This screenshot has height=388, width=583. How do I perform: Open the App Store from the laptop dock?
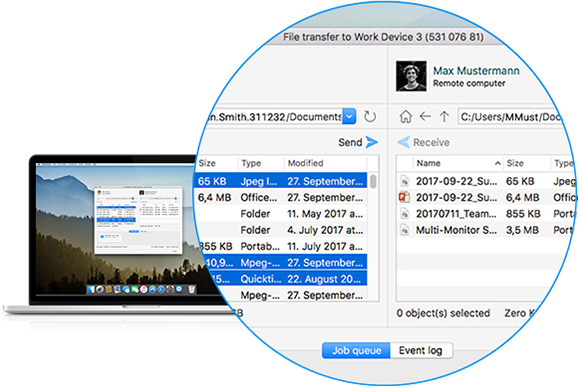click(152, 289)
